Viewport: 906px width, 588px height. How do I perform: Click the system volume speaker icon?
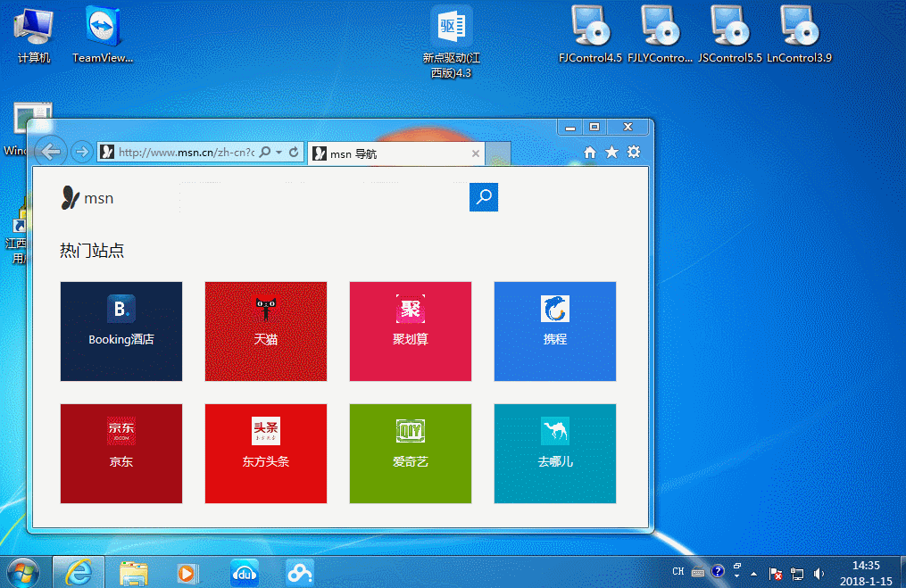819,573
